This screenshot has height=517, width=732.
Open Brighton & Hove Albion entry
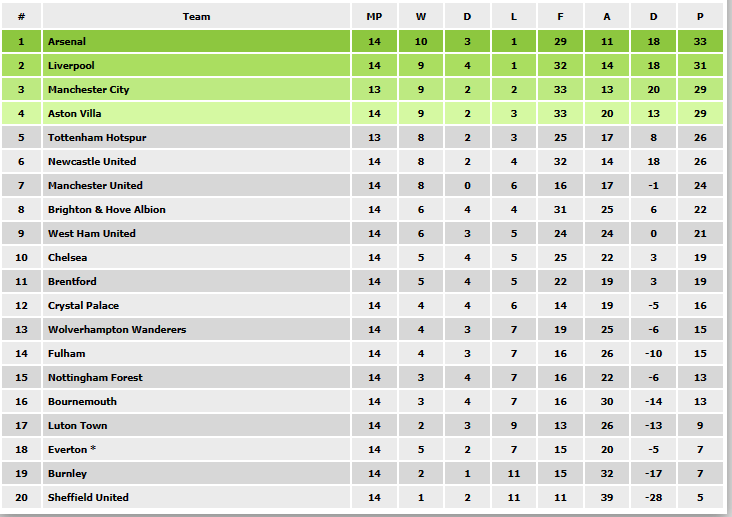(106, 209)
